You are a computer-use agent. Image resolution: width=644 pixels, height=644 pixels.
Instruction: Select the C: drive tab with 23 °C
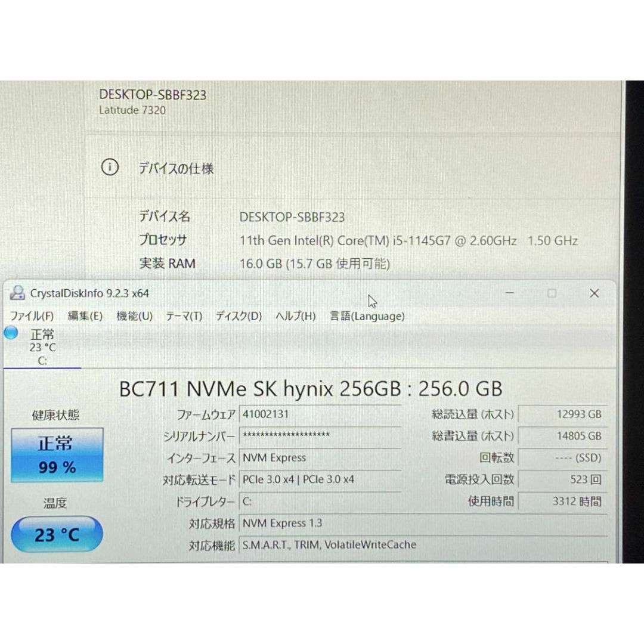(42, 347)
